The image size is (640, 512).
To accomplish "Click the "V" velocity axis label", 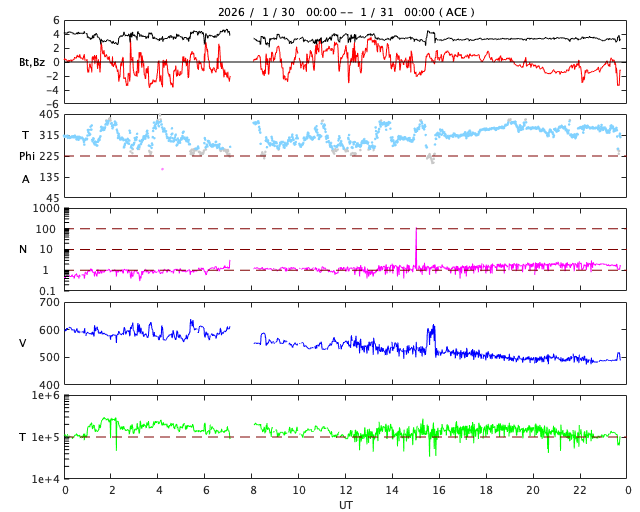I will click(23, 343).
